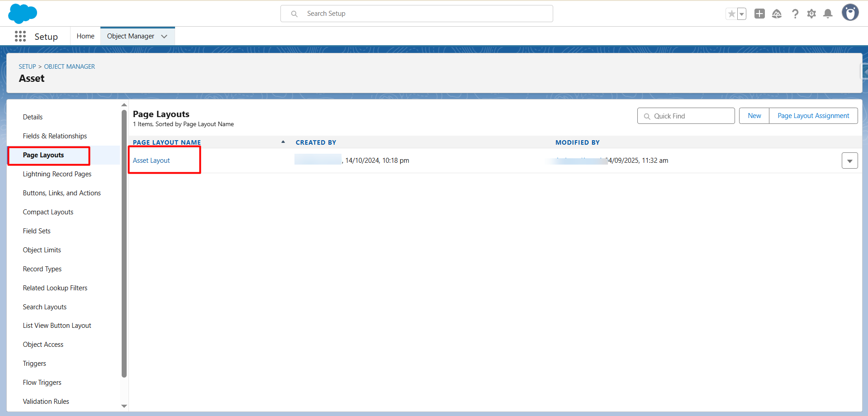Sort by Page Layout Name column
Viewport: 868px width, 416px height.
[x=167, y=142]
